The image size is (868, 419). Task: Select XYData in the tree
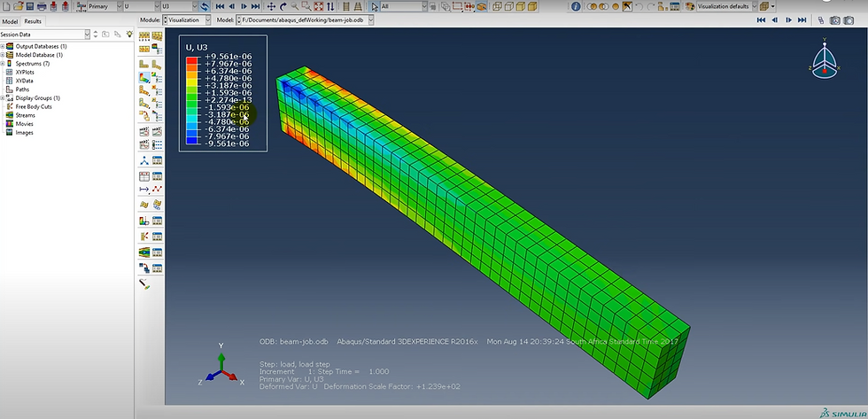pyautogui.click(x=24, y=81)
